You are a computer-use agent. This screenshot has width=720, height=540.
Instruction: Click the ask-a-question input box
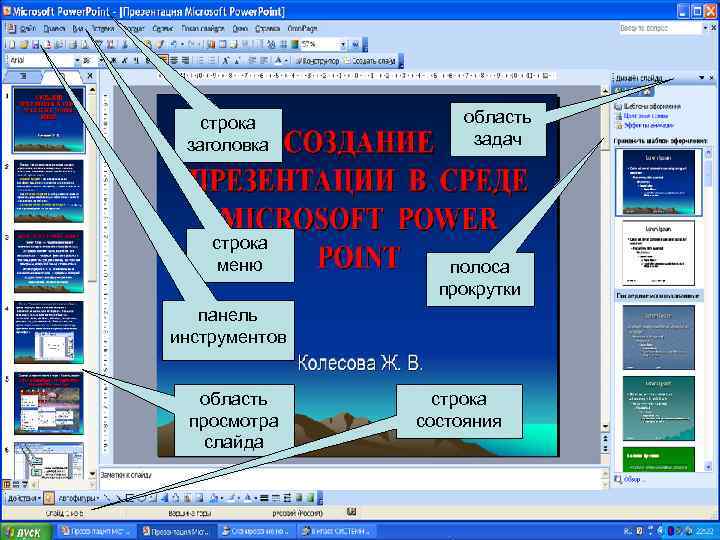pyautogui.click(x=660, y=28)
